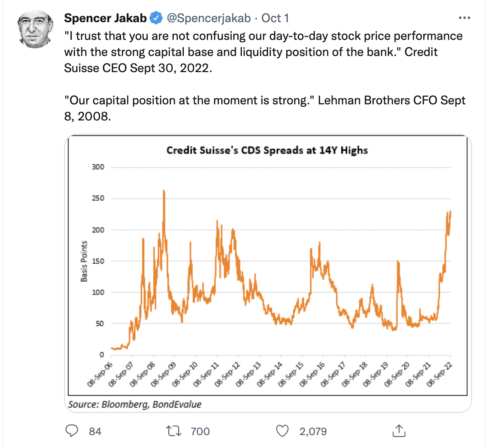The image size is (495, 448).
Task: Open Spencer Jakab's profile avatar
Action: pyautogui.click(x=35, y=30)
